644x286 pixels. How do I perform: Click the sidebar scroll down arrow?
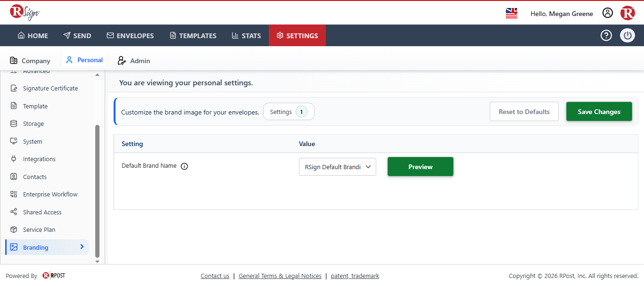click(98, 261)
